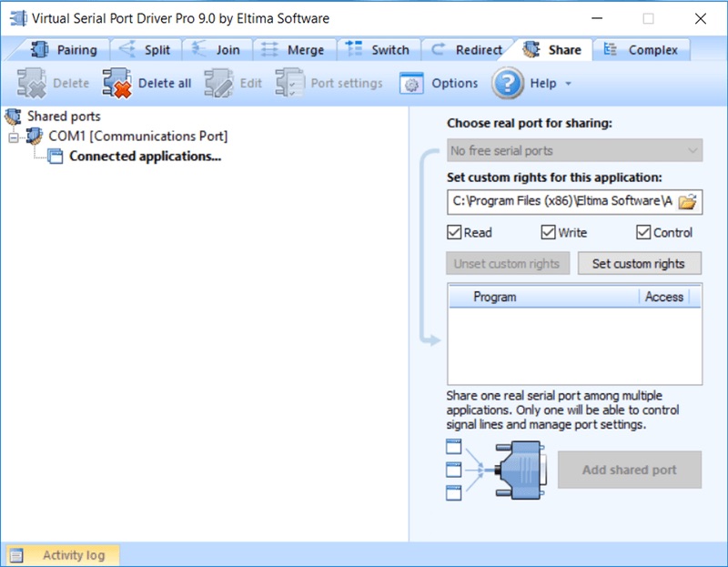Click the browse folder icon
The width and height of the screenshot is (728, 567).
point(688,201)
